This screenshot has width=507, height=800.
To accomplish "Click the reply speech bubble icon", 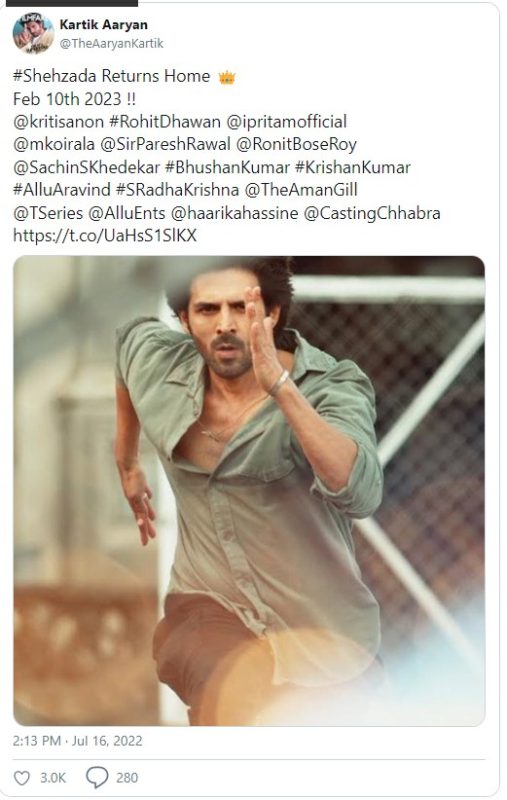I will click(97, 777).
